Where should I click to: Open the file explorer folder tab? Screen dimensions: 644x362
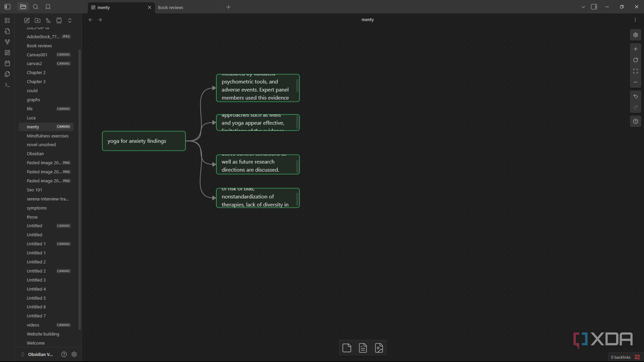tap(23, 7)
